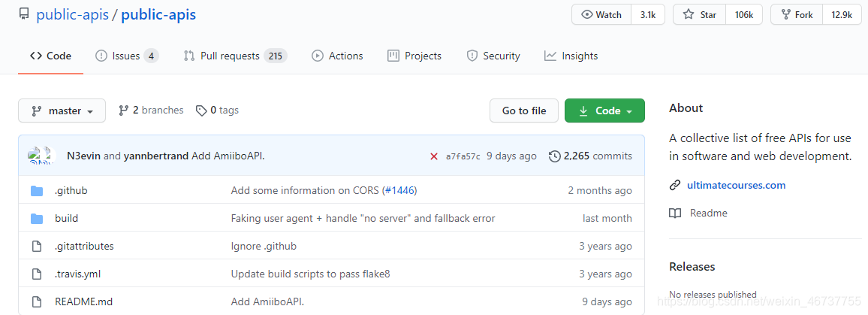Open the README.md file
Image resolution: width=868 pixels, height=315 pixels.
pyautogui.click(x=84, y=302)
